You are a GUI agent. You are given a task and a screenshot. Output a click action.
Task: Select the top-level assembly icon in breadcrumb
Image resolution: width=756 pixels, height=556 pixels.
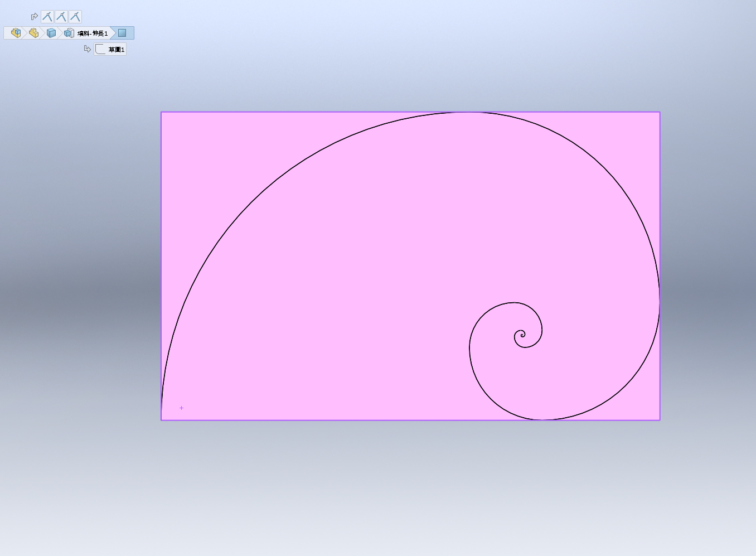[x=16, y=33]
